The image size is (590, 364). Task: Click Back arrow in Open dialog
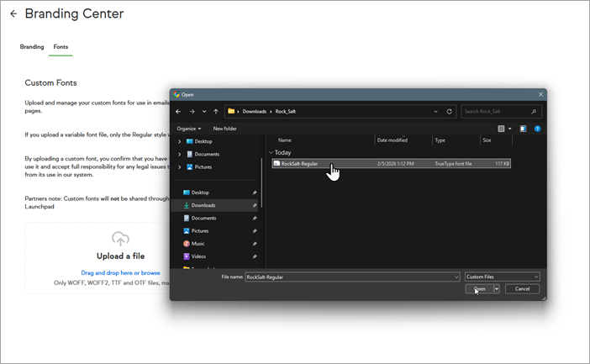(x=177, y=111)
